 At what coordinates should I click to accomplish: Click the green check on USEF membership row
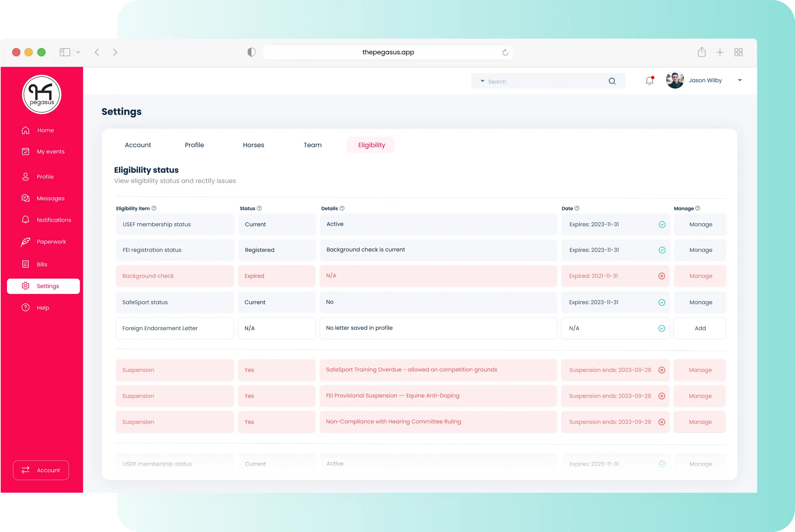tap(662, 224)
